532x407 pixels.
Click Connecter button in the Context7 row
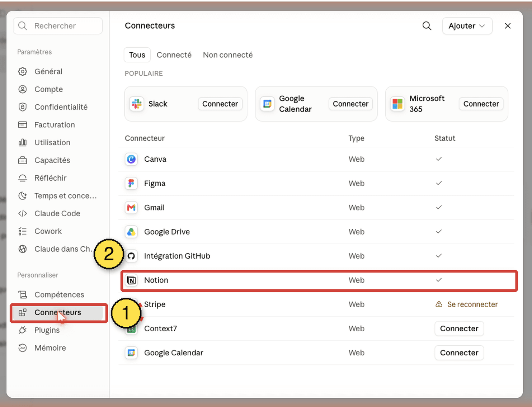pyautogui.click(x=459, y=328)
